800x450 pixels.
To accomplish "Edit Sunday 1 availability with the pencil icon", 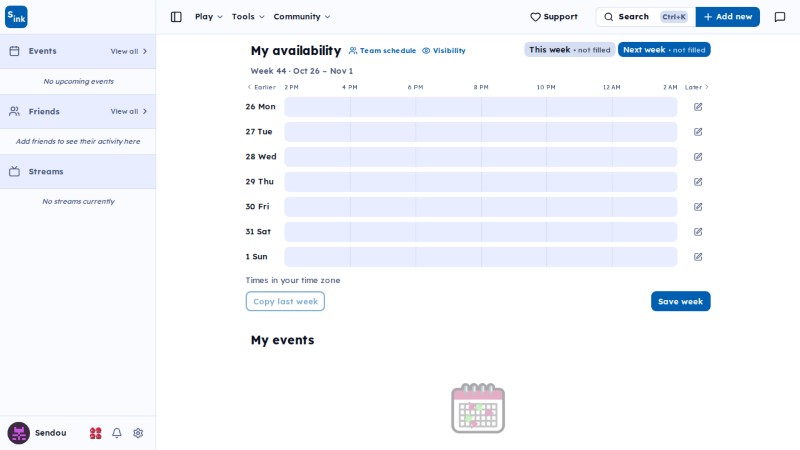I will (698, 257).
